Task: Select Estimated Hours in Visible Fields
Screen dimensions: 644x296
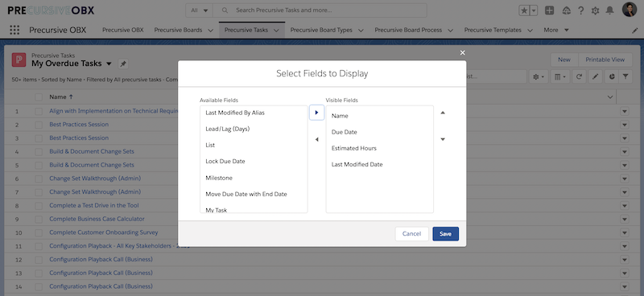Action: coord(379,148)
